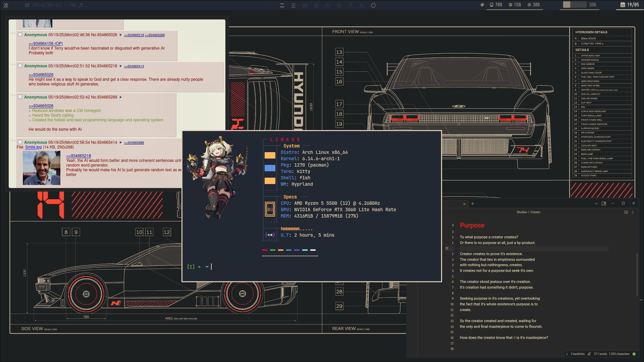This screenshot has width=644, height=362.
Task: Click the circle workspace indicator
Action: point(373,5)
